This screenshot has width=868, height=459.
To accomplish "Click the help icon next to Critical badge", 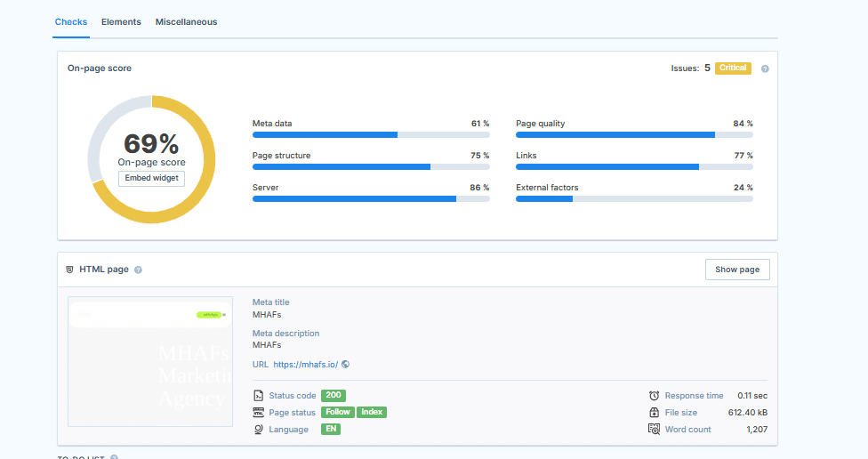I will point(765,68).
